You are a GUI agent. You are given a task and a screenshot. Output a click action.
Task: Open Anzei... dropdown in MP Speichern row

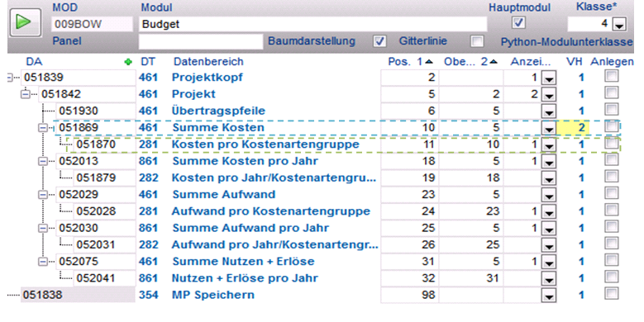tap(549, 296)
